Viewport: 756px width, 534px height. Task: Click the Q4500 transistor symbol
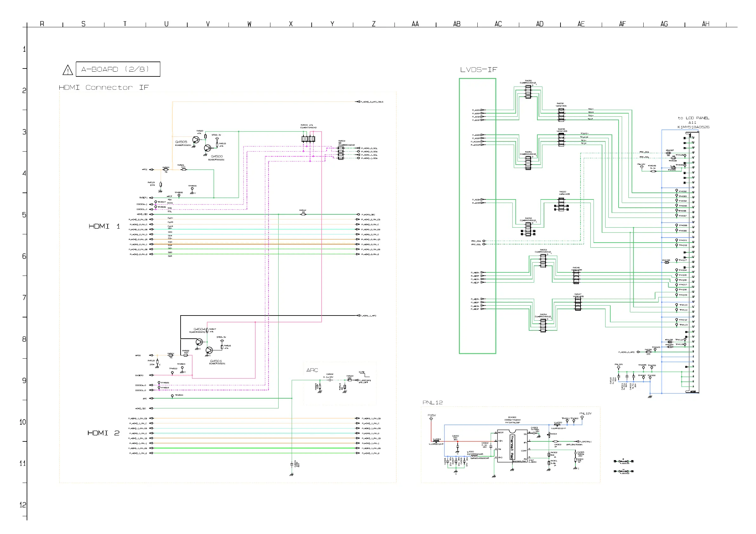208,148
